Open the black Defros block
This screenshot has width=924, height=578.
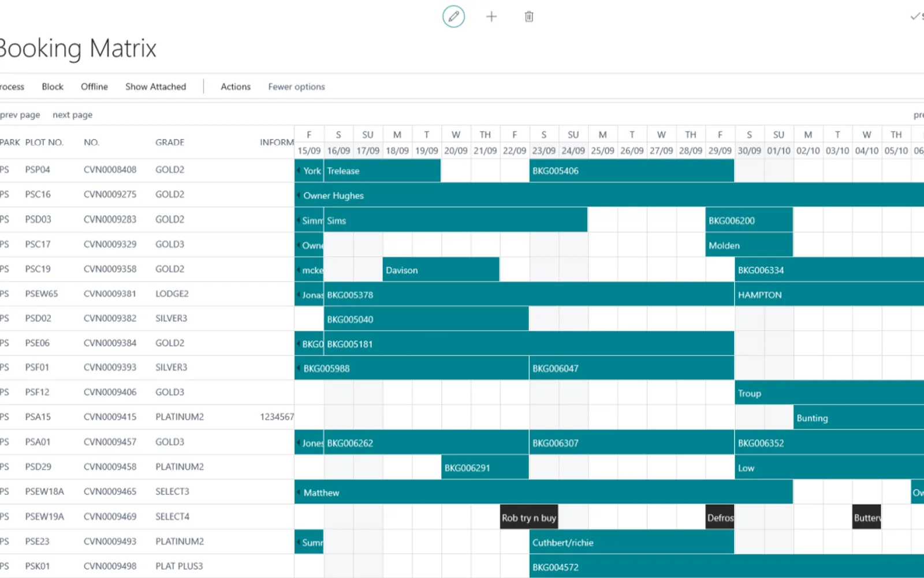pos(720,518)
